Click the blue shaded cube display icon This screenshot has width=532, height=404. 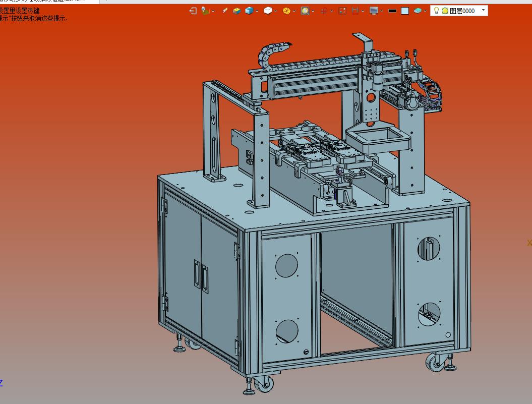tap(249, 11)
